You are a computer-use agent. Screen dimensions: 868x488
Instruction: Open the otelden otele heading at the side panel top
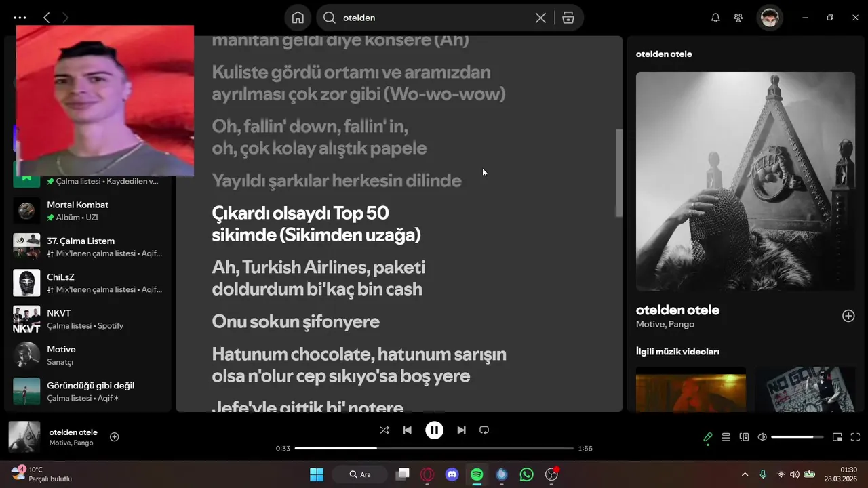pyautogui.click(x=664, y=54)
